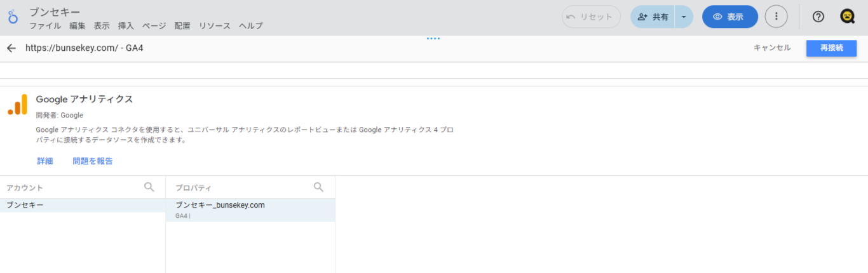Click the Google アナリティクス heading
This screenshot has height=273, width=868.
point(85,99)
